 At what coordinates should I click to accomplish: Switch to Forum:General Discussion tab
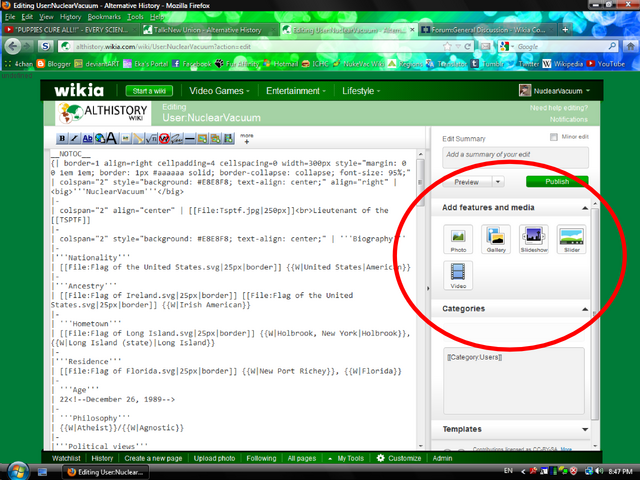(488, 30)
